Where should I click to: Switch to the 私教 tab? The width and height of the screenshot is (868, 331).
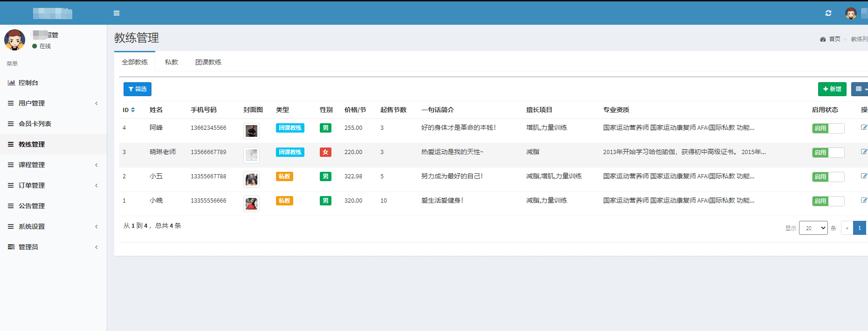[x=172, y=62]
